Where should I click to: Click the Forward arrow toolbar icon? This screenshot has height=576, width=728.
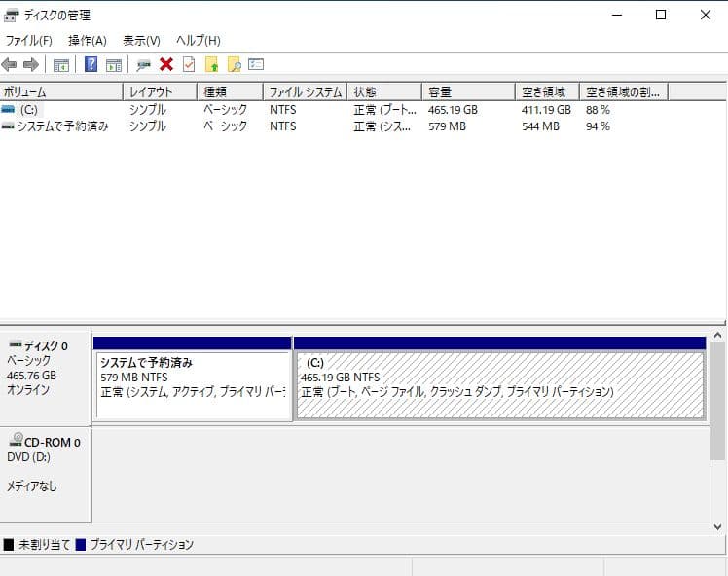tap(30, 64)
